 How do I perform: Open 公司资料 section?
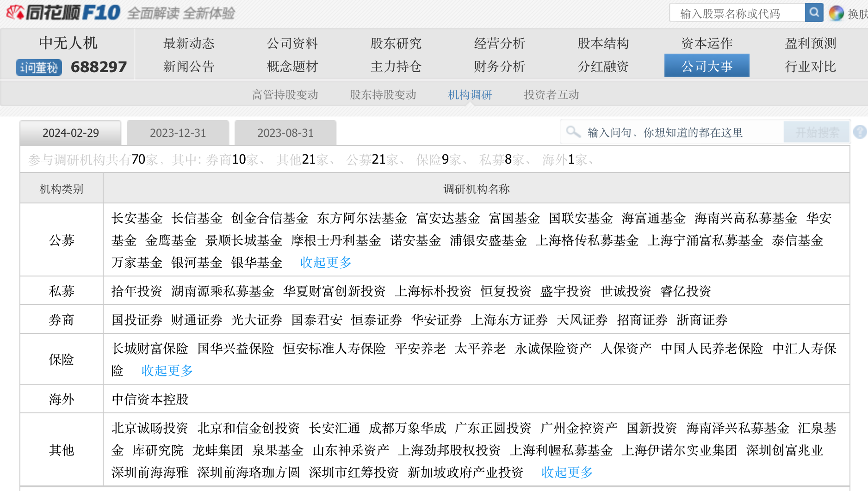click(x=292, y=43)
